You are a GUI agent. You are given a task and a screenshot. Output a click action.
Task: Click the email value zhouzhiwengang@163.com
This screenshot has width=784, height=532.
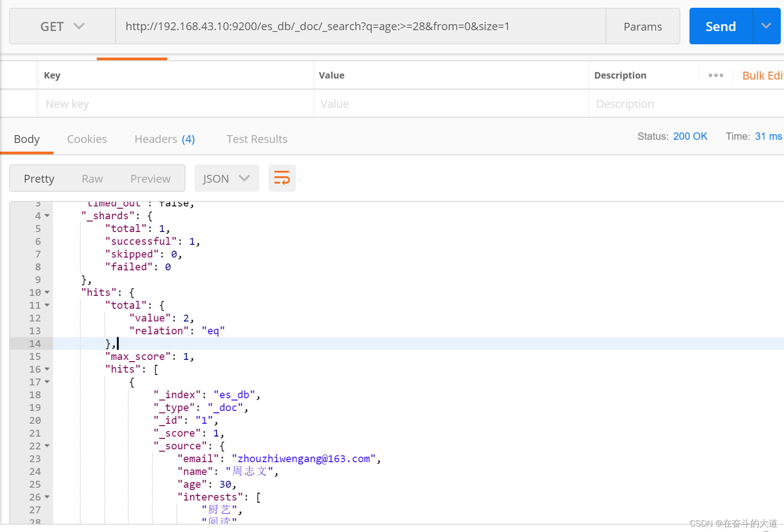click(x=304, y=458)
